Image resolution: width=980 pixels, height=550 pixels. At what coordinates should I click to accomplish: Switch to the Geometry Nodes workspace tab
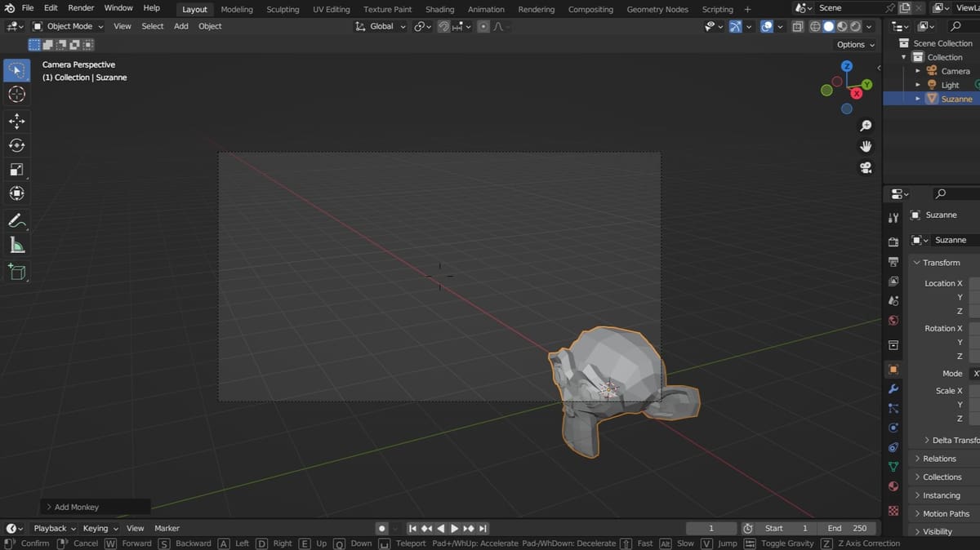point(657,9)
